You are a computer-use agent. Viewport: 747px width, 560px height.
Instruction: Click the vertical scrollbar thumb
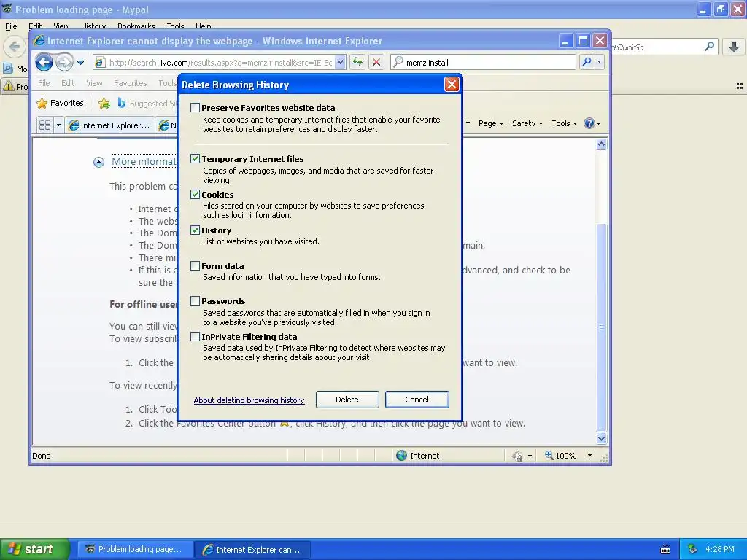pyautogui.click(x=601, y=327)
